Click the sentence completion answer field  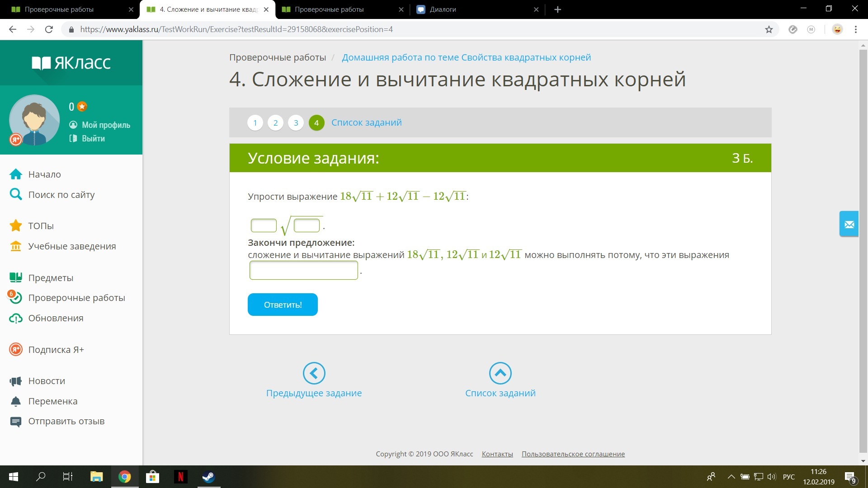tap(303, 271)
